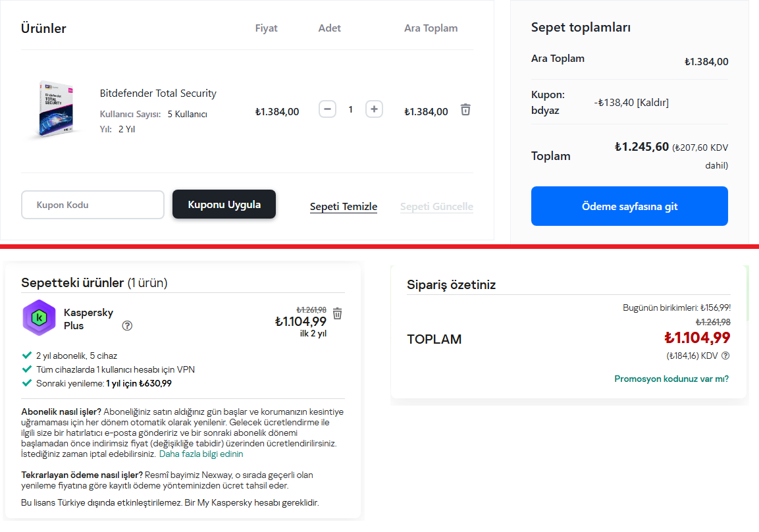Click the Sepeti Güncelle link
Viewport: 759px width, 532px height.
[436, 207]
